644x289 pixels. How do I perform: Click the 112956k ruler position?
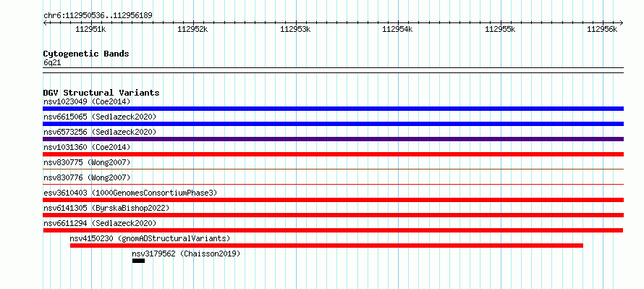[602, 30]
